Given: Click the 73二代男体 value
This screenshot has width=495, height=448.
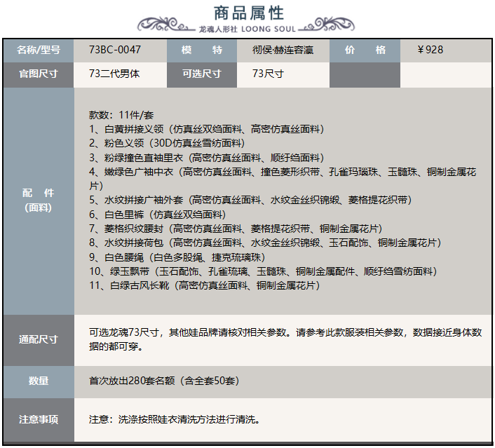Looking at the screenshot, I should tap(114, 74).
